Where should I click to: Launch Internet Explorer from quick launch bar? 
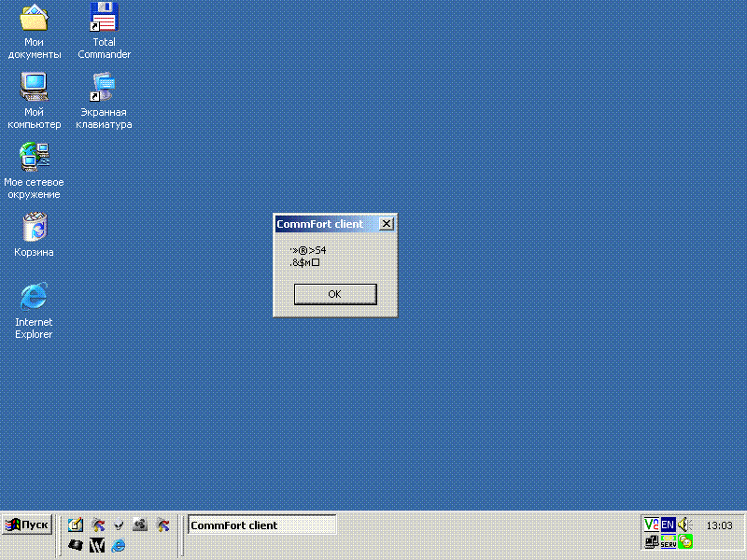pos(118,545)
